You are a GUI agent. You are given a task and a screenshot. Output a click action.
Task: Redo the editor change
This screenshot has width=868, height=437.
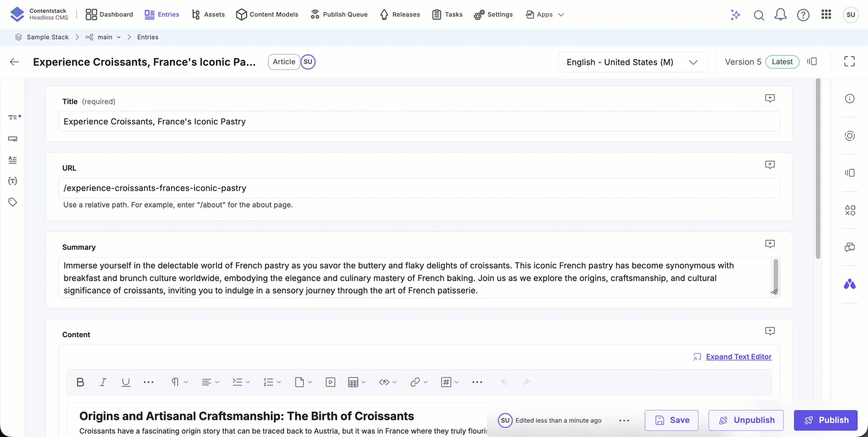click(526, 382)
